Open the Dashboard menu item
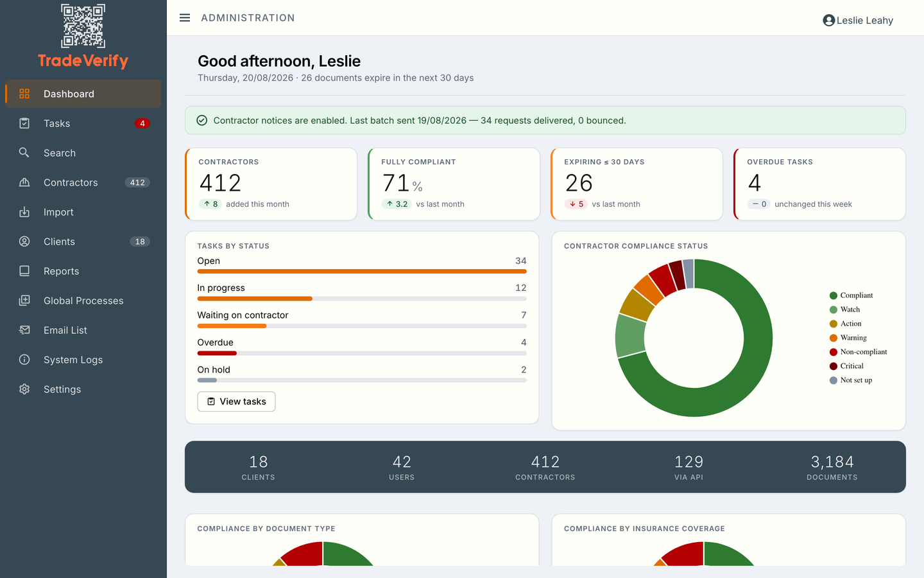 click(x=83, y=94)
